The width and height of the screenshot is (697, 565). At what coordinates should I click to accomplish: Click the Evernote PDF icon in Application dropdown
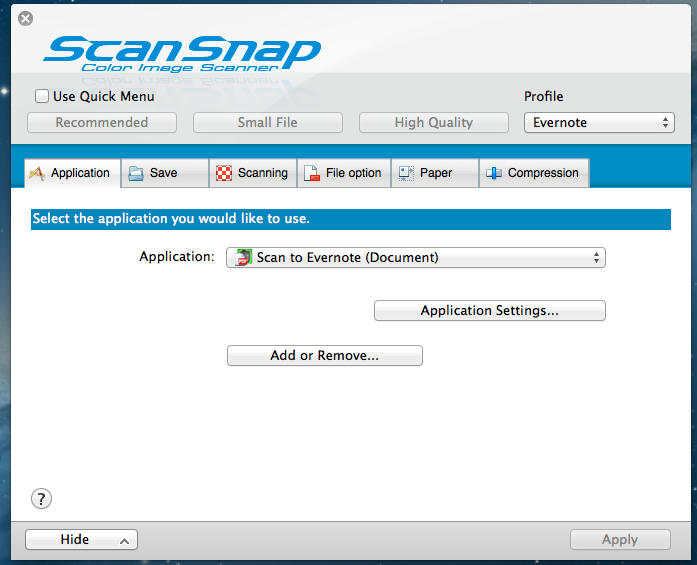tap(243, 257)
